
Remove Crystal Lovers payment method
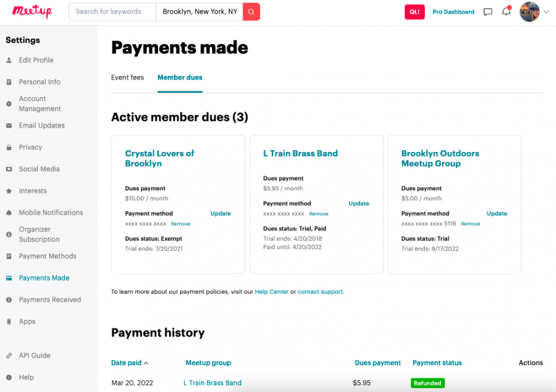180,224
